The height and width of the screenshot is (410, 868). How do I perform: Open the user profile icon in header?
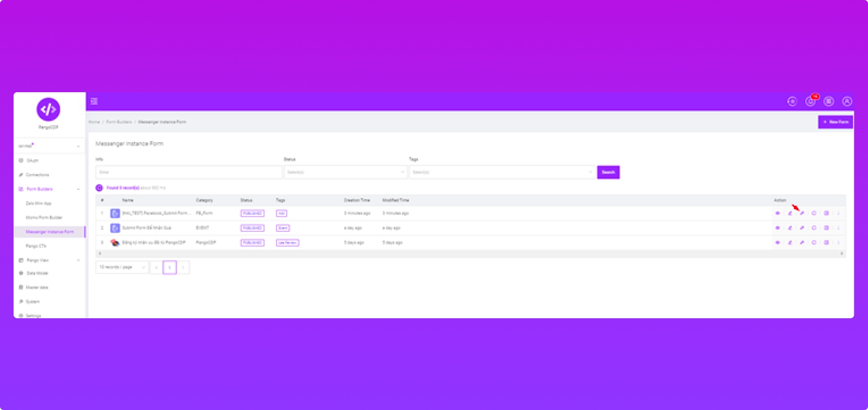pos(847,101)
